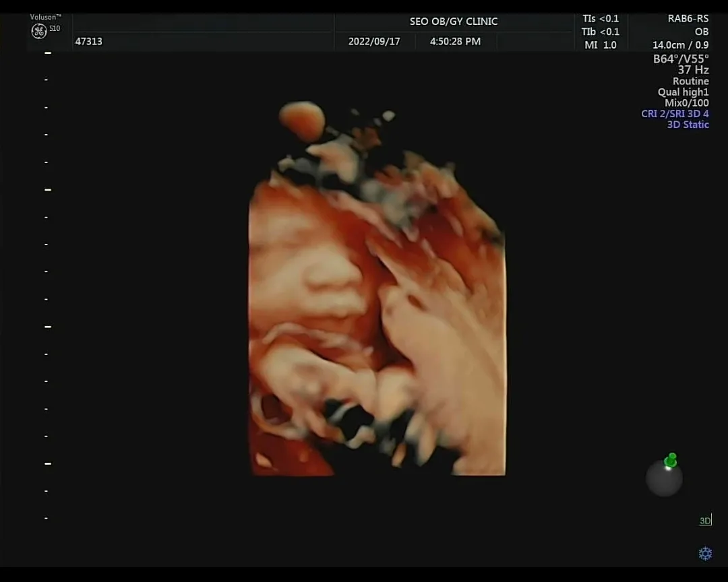Click the Qual high1 setting
Screen dimensions: 728x582
tap(684, 92)
